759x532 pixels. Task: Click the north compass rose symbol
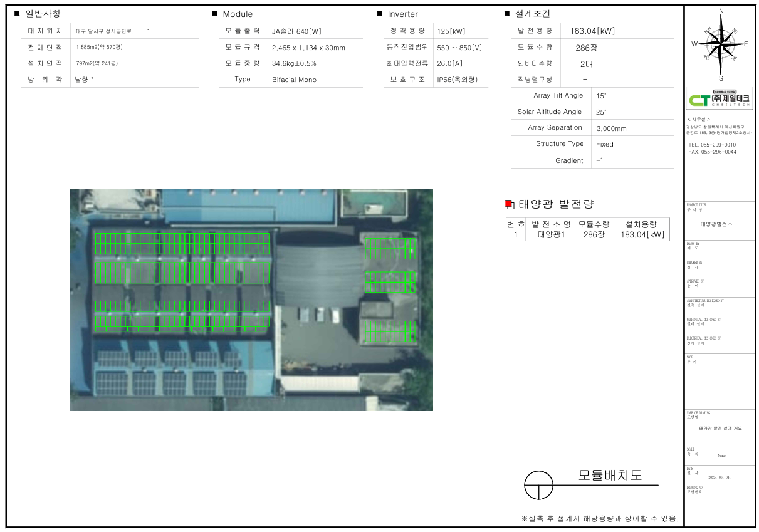721,43
